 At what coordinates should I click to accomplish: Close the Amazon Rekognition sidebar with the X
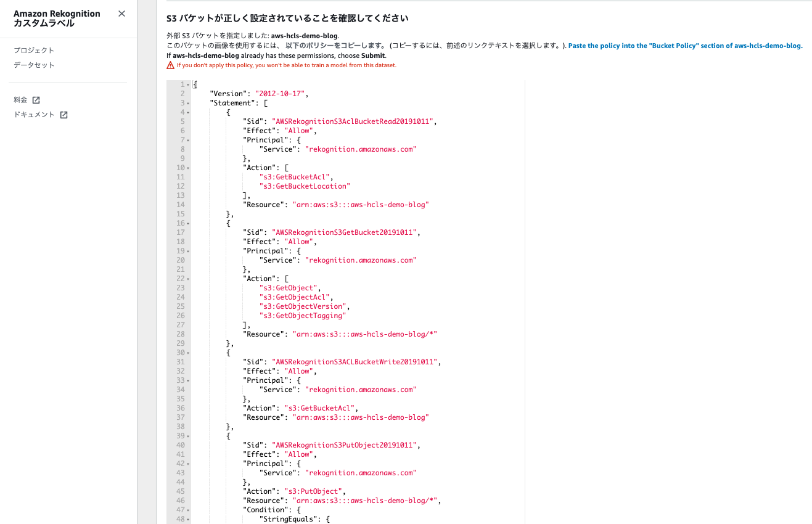coord(121,14)
